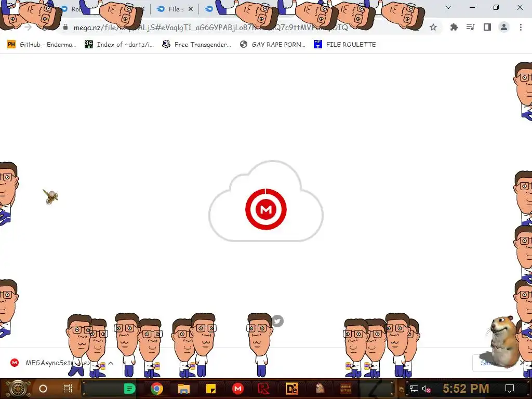The width and height of the screenshot is (532, 399).
Task: Toggle the muted volume tray icon
Action: (426, 389)
